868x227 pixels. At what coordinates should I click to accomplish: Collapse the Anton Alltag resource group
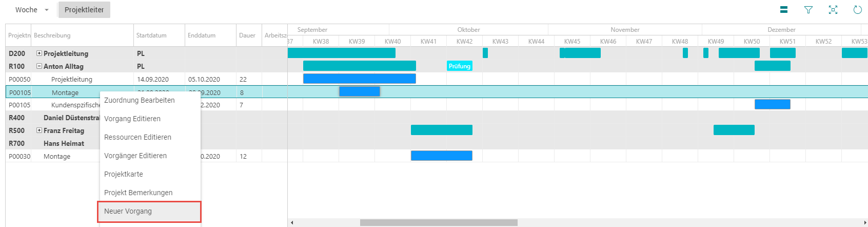(39, 66)
